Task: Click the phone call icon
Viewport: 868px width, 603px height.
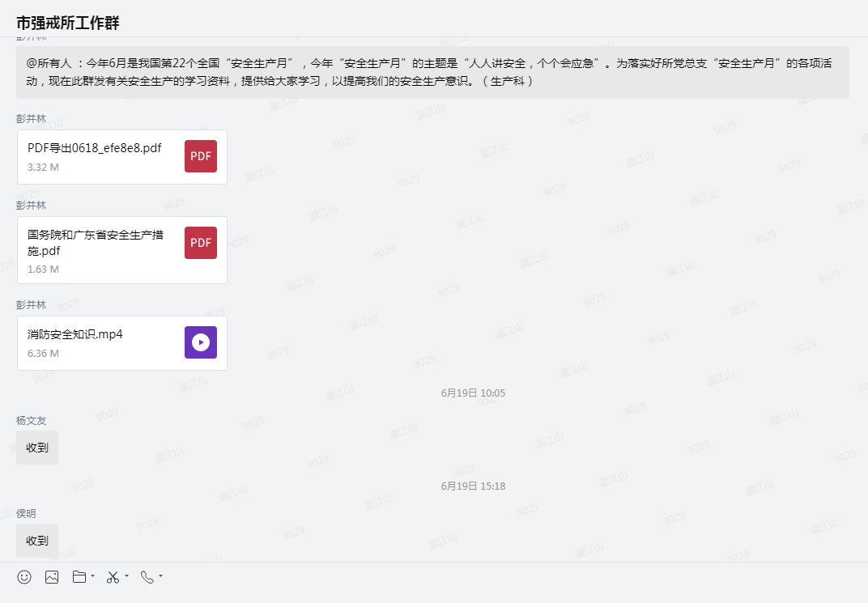Action: (147, 577)
